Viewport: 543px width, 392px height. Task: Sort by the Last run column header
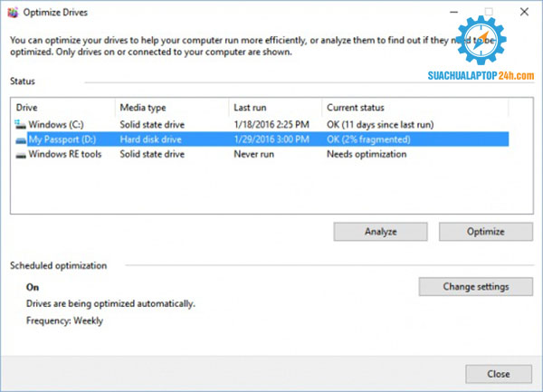275,108
